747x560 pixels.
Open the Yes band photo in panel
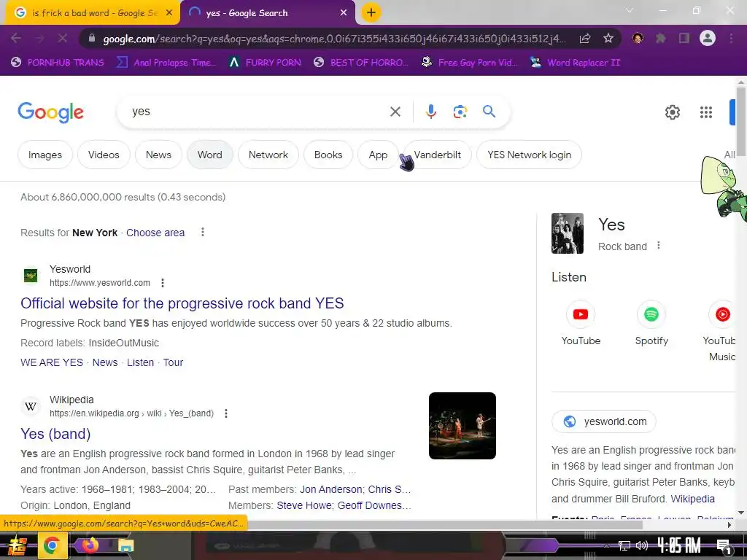pos(568,233)
